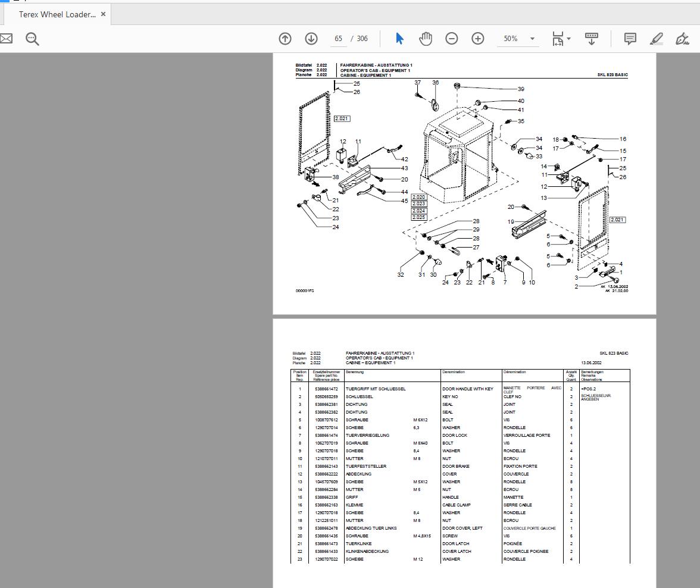Open the Comment tool
Viewport: 700px width, 588px height.
pyautogui.click(x=629, y=39)
